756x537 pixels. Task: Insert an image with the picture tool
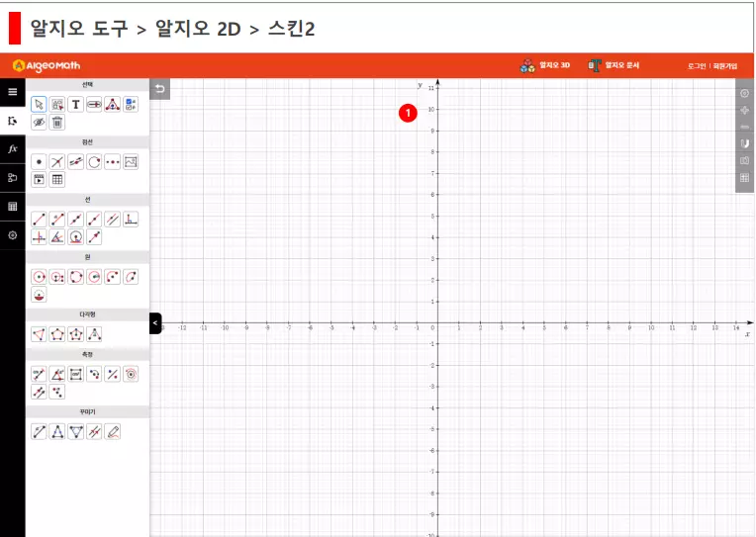131,162
